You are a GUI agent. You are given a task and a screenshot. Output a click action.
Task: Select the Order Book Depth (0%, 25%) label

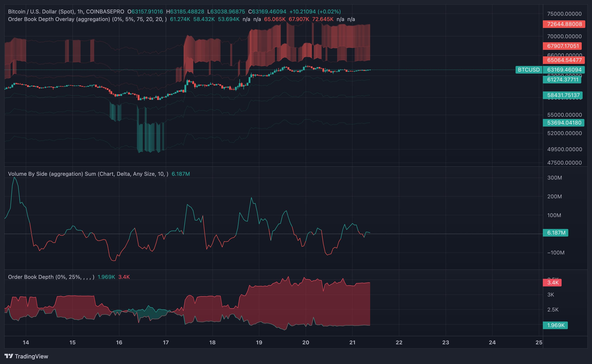(51, 277)
